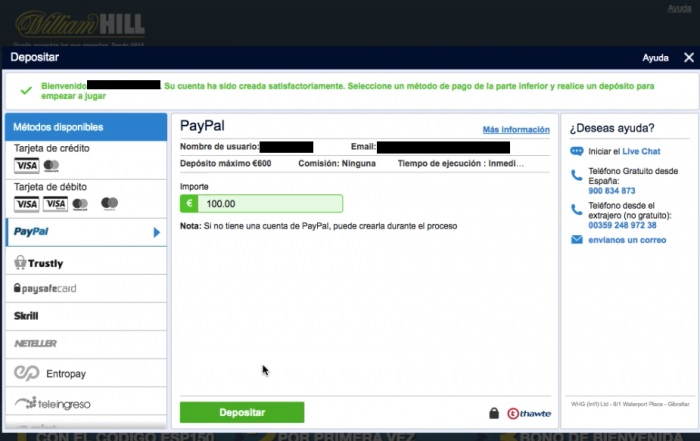Select the teleingreso payment method

[x=86, y=403]
